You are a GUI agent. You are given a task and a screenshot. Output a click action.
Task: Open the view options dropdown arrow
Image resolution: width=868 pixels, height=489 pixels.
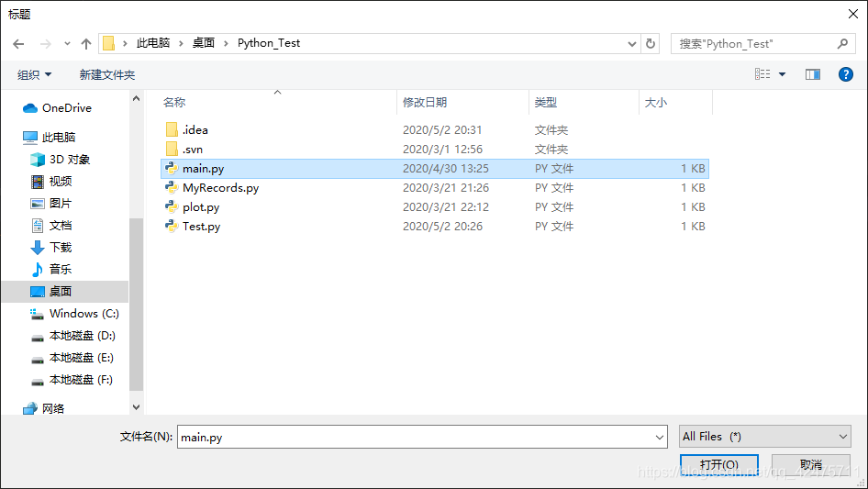click(782, 74)
